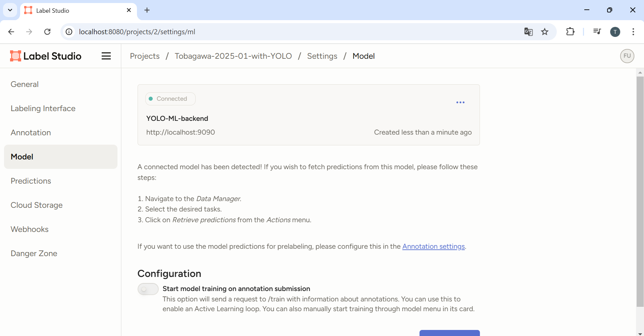Click the Connected status badge

170,99
